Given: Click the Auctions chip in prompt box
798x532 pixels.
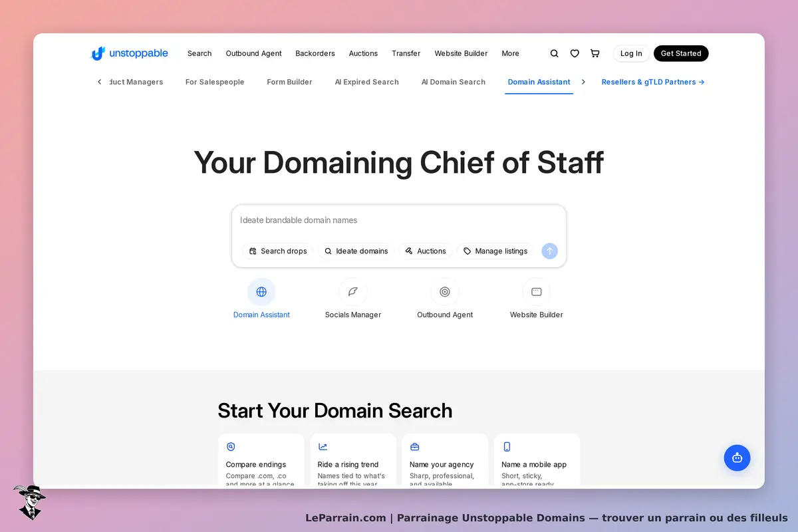Looking at the screenshot, I should (x=426, y=251).
